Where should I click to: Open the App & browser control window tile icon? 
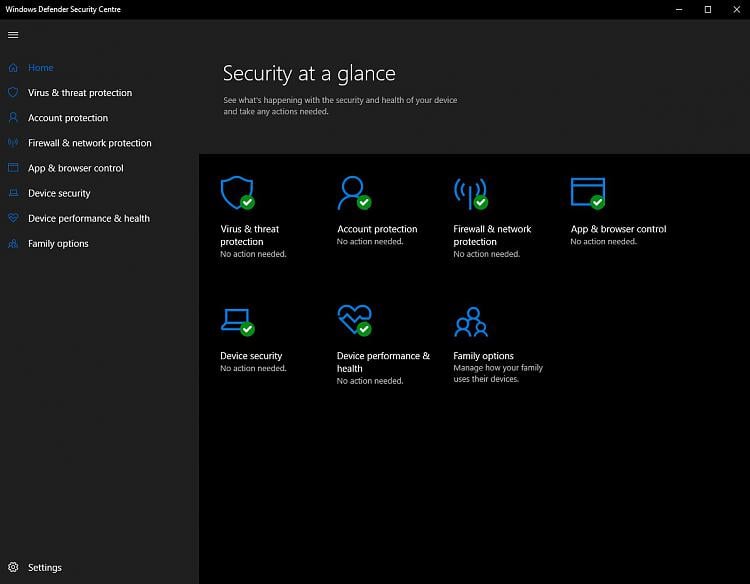587,193
